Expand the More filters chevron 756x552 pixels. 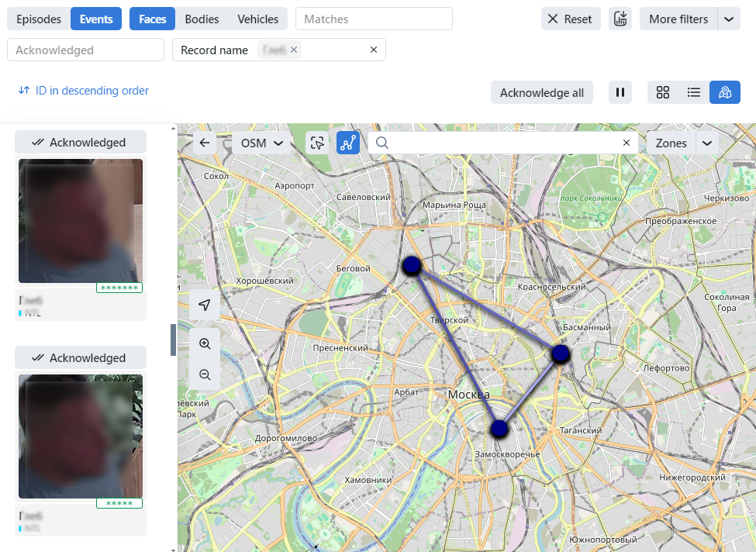point(727,18)
